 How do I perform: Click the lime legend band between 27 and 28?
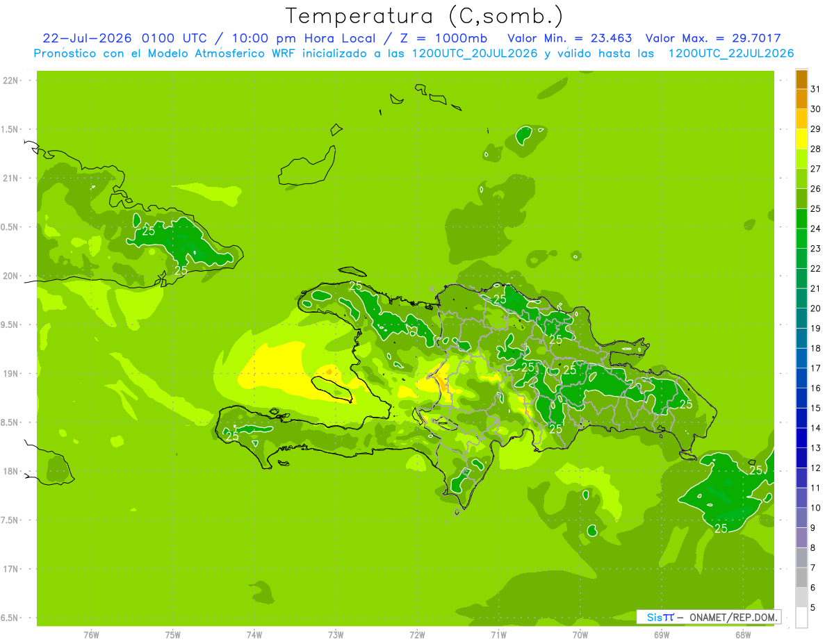click(801, 159)
